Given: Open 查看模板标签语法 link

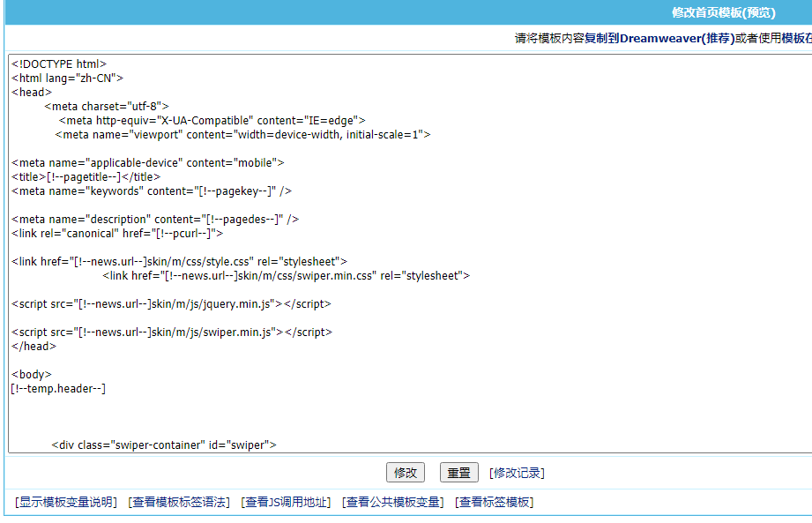Looking at the screenshot, I should pos(178,503).
